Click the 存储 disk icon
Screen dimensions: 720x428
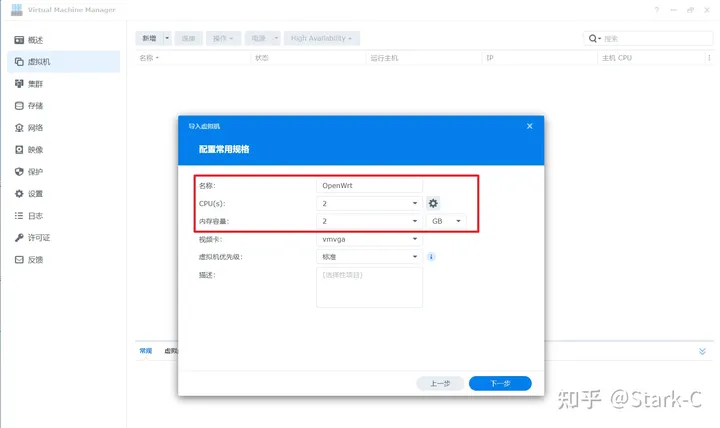(19, 106)
